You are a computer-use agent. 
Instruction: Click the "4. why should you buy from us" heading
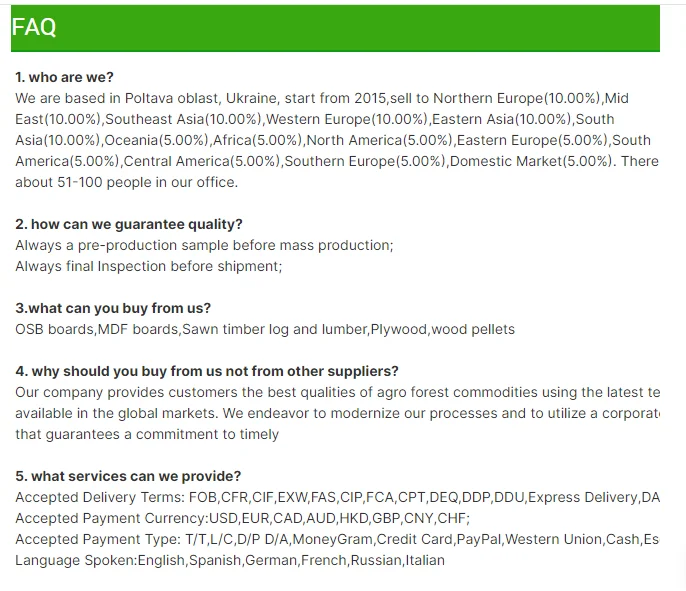[x=207, y=371]
